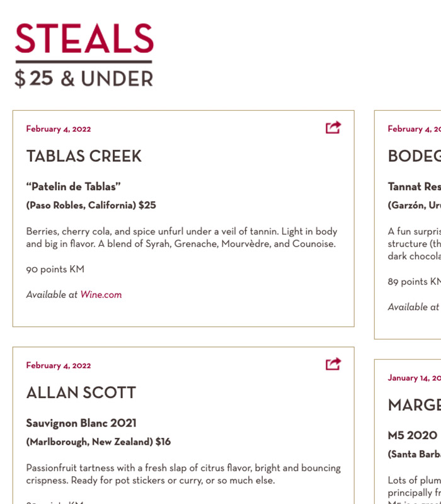441x504 pixels.
Task: Click the M5 2020 wine name
Action: click(x=413, y=435)
